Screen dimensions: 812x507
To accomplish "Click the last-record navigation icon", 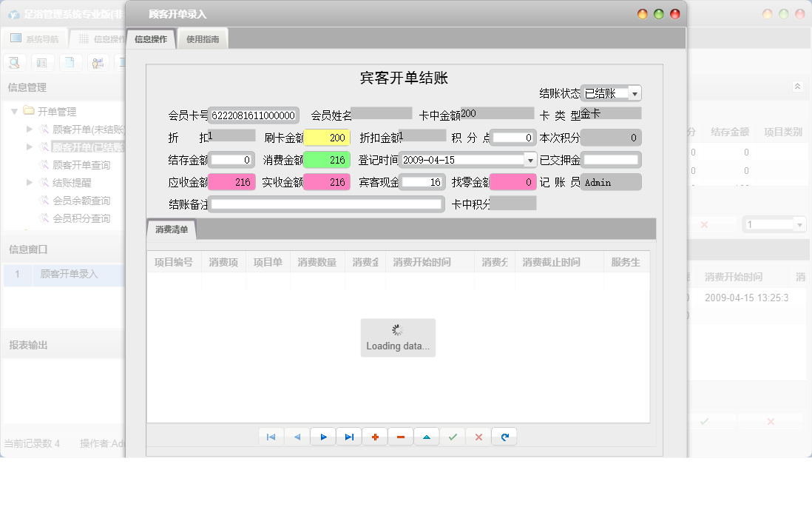I will 349,437.
